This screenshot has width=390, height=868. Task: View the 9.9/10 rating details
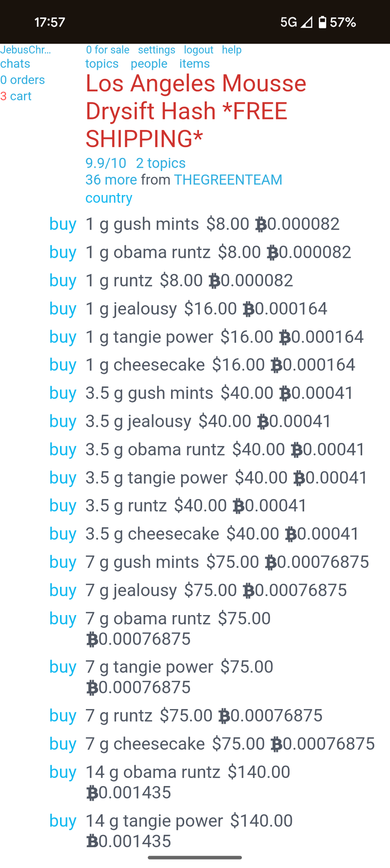click(106, 163)
